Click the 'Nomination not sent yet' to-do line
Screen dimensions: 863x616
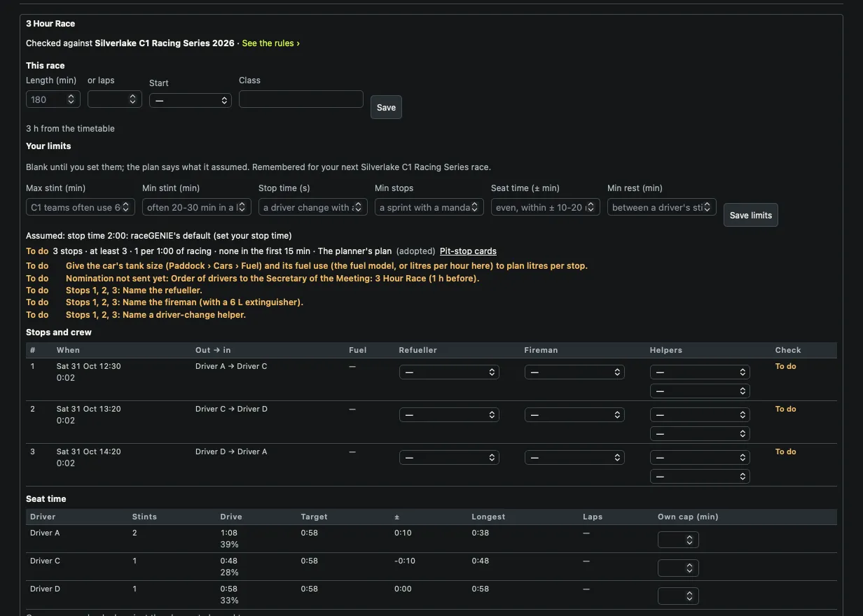pyautogui.click(x=272, y=278)
